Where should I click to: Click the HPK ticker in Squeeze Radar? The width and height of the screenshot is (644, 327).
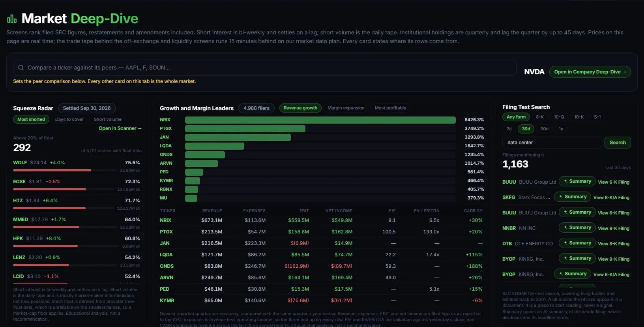[x=18, y=239]
